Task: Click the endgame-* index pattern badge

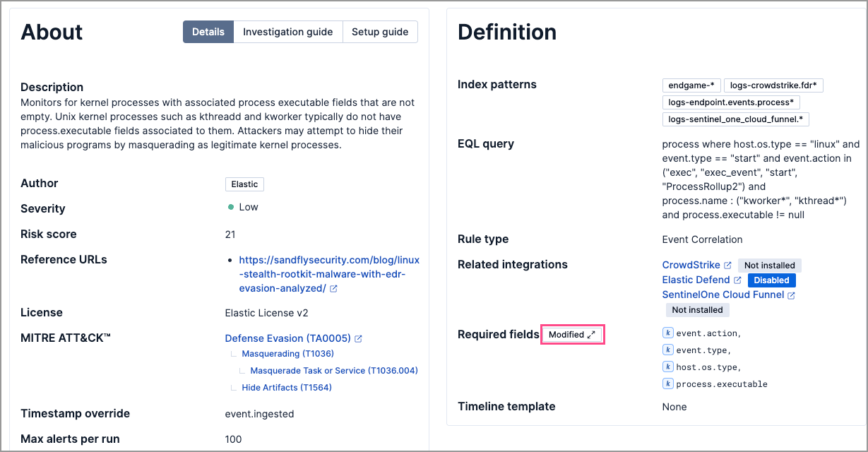Action: pos(691,85)
